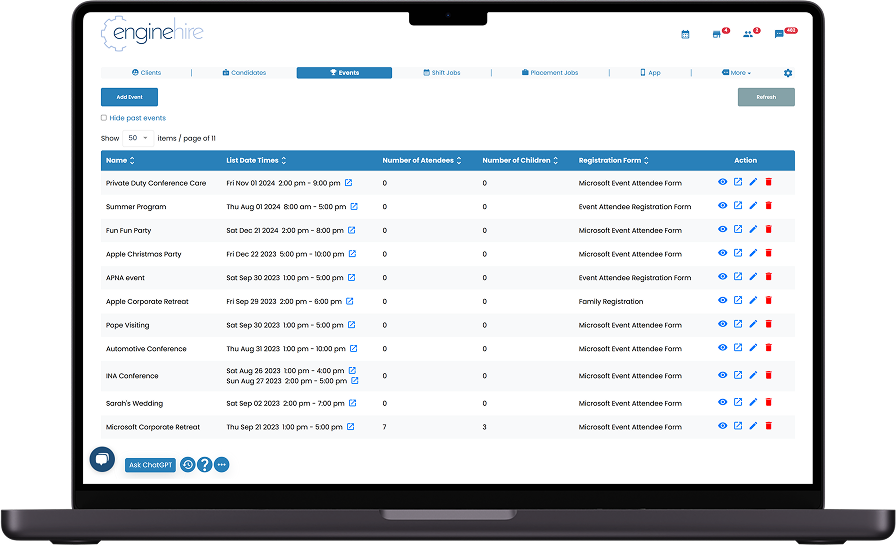Open the people notifications icon in the header
Screen dimensions: 896x545
click(x=748, y=34)
